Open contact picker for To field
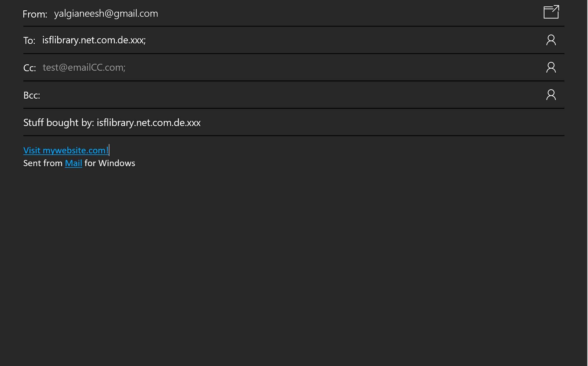Screen dimensions: 588x366 [x=551, y=40]
